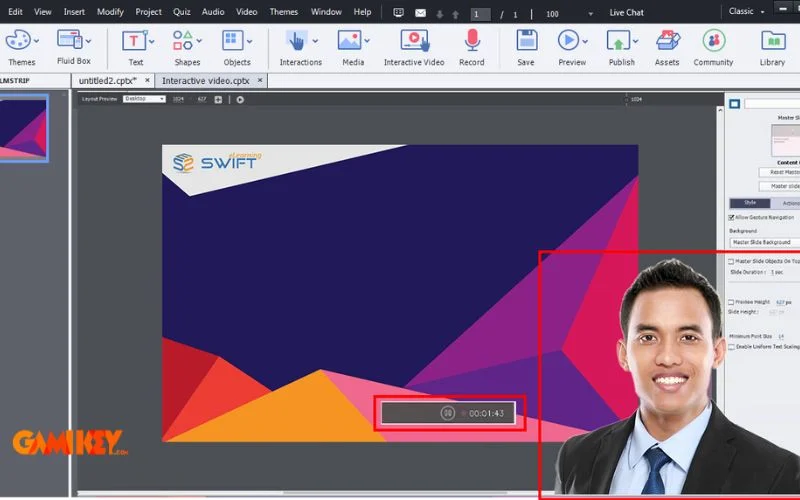Expand the Objects dropdown arrow
Image resolution: width=800 pixels, height=500 pixels.
pyautogui.click(x=249, y=41)
